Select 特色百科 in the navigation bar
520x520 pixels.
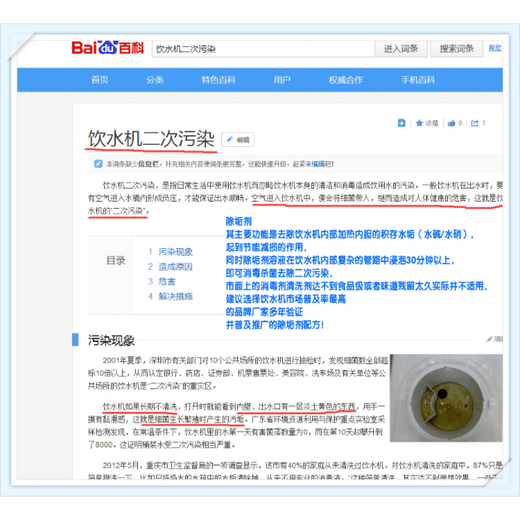pyautogui.click(x=218, y=80)
